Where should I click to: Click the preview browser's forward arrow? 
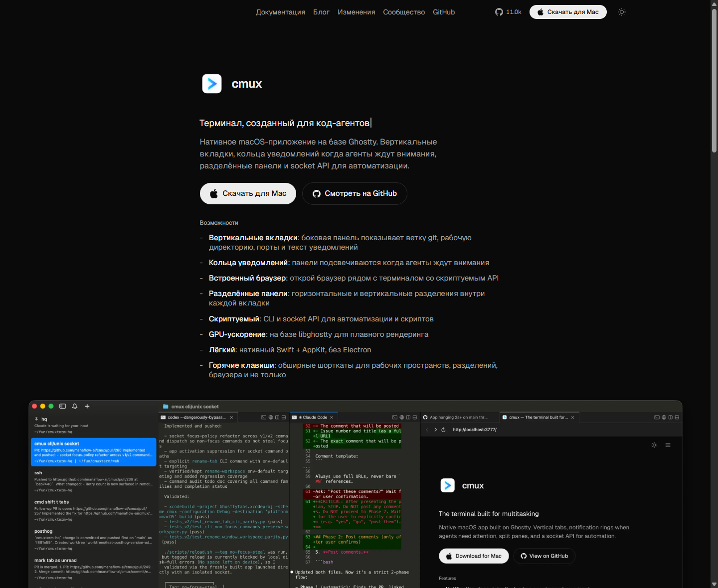(x=435, y=430)
